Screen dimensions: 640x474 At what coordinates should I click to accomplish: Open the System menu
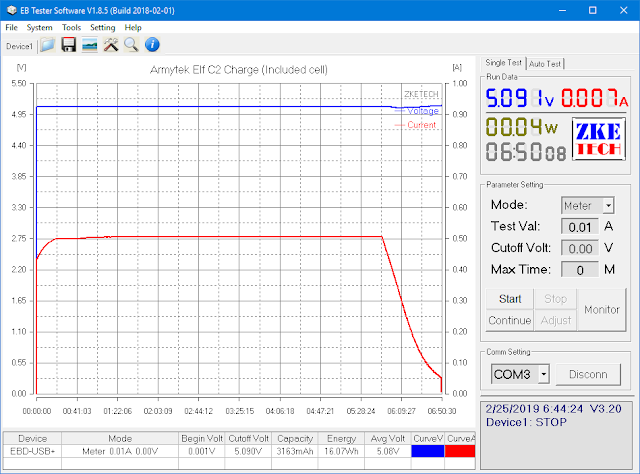point(40,27)
